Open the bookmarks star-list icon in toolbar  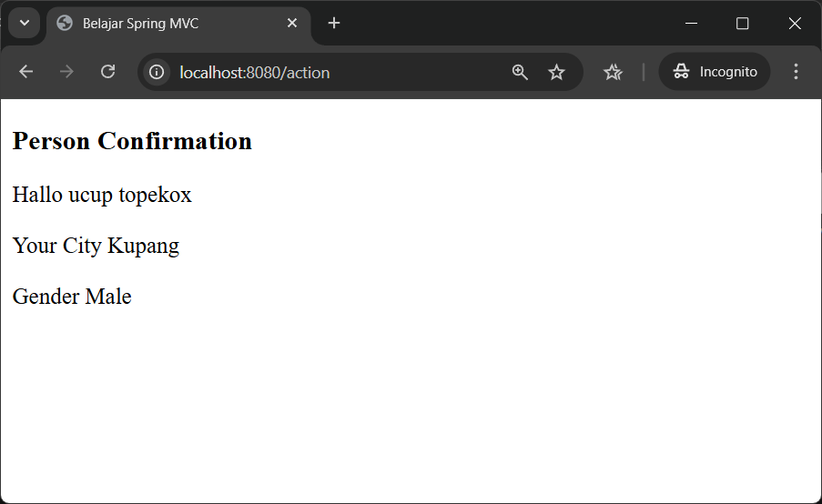tap(613, 72)
